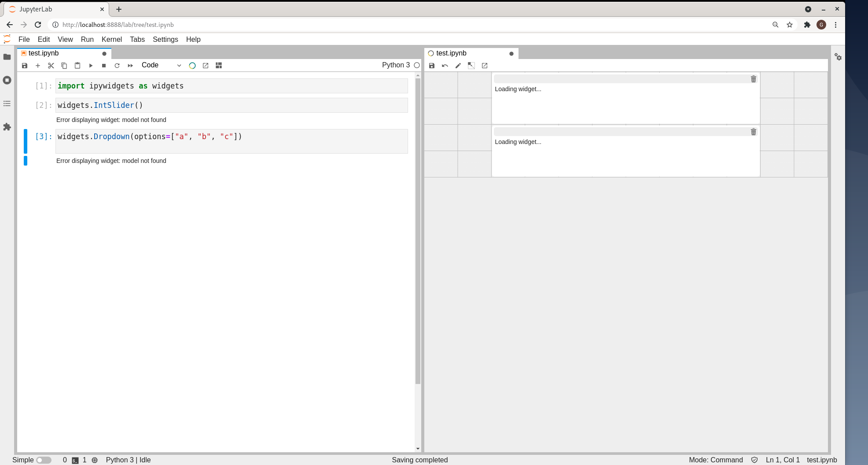Open the Code cell type dropdown
868x465 pixels.
click(161, 65)
